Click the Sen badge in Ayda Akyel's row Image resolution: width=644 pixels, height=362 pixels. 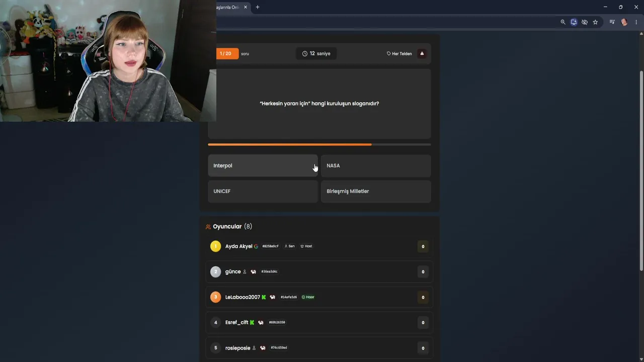pos(290,246)
